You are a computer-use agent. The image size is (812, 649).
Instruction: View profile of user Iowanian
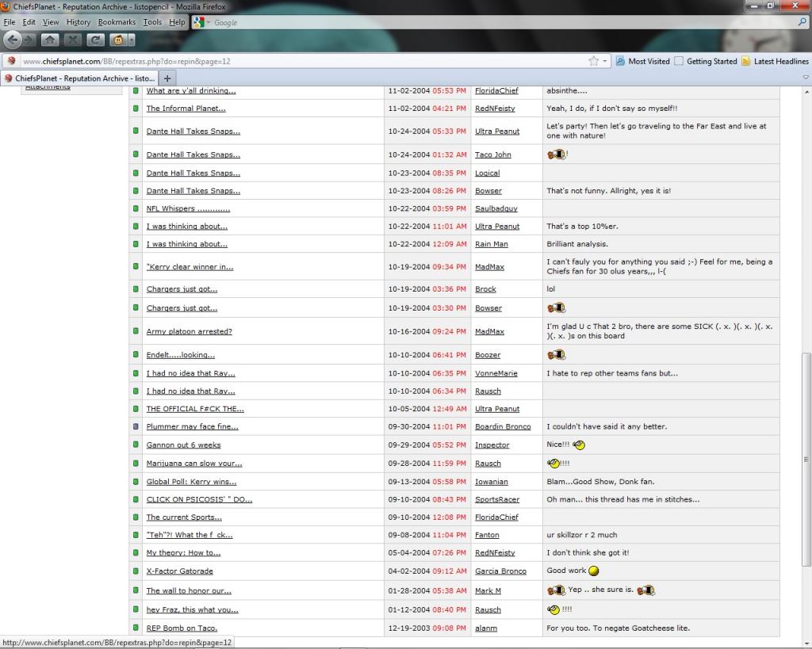pyautogui.click(x=492, y=481)
